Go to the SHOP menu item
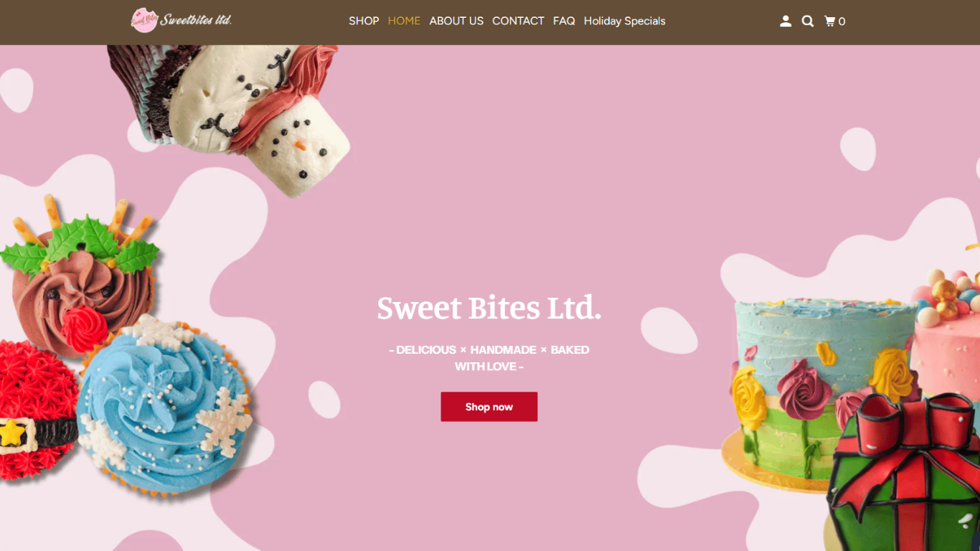Screen dimensions: 980x551 (364, 22)
